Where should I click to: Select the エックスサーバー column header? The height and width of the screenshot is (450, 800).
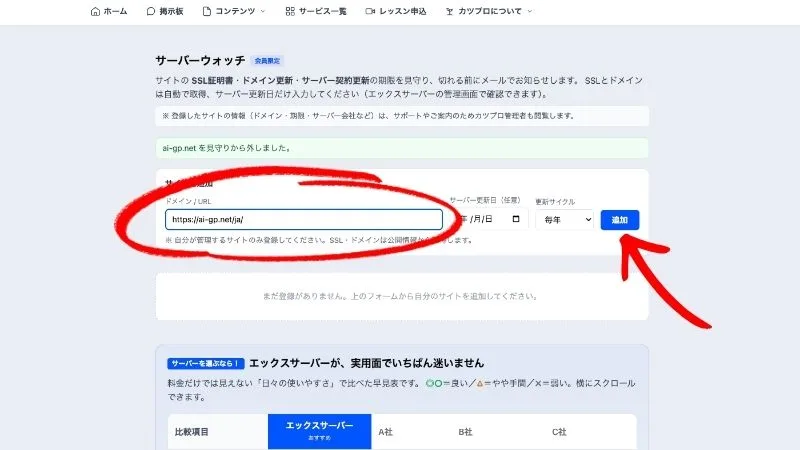tap(319, 431)
